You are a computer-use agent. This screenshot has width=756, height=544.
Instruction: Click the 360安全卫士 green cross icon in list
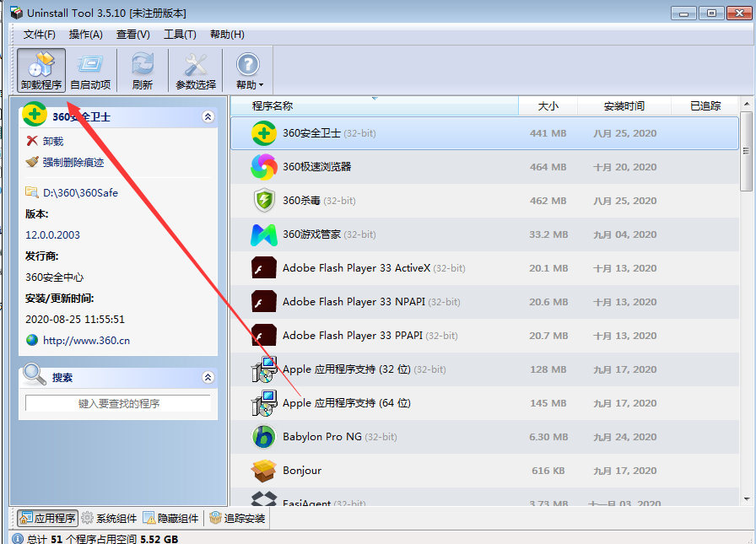[266, 133]
